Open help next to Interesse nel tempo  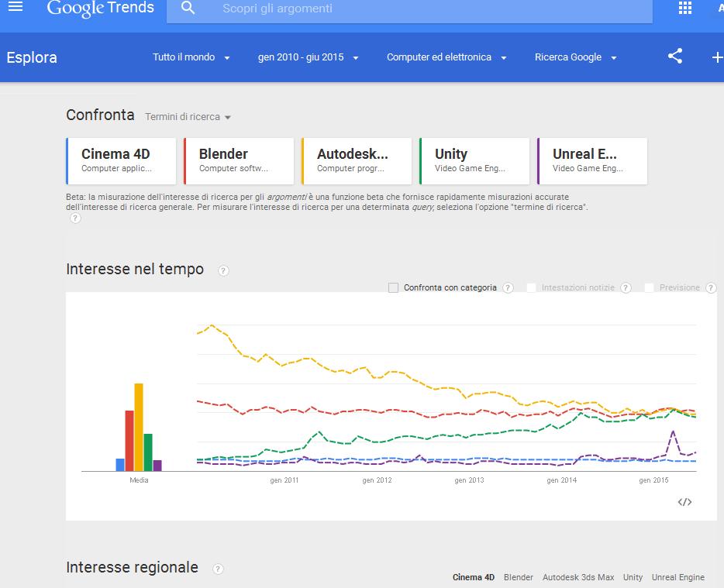pos(223,270)
